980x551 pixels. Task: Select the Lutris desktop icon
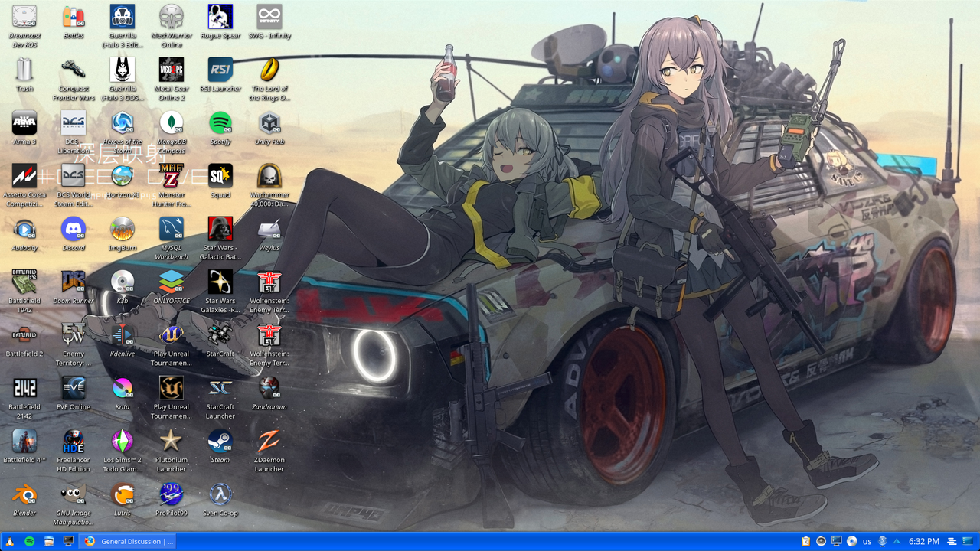click(x=122, y=493)
